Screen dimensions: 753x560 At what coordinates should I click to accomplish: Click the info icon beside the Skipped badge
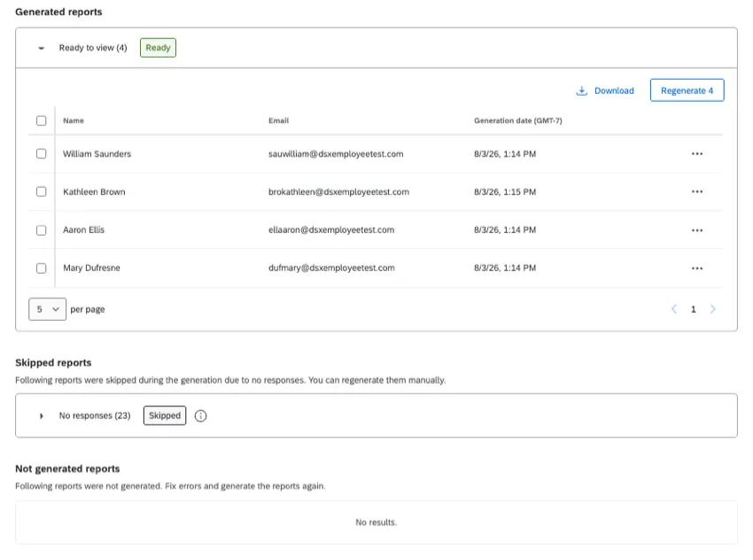(x=201, y=416)
